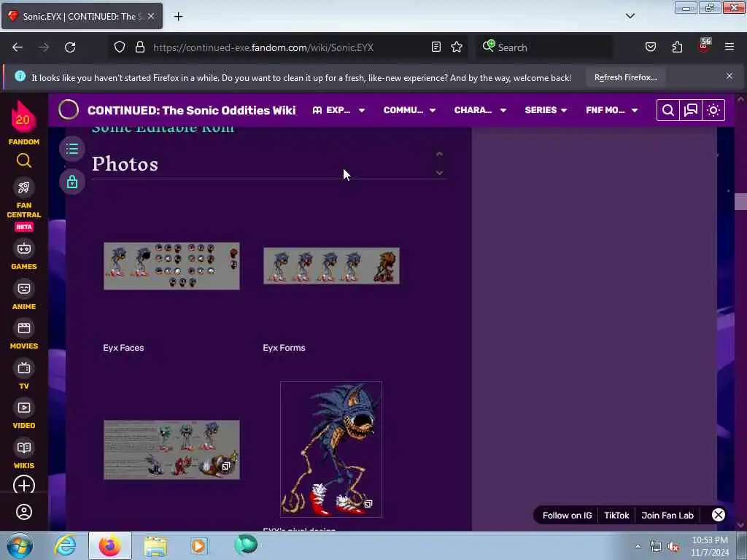Open tracking protection shield icon
The width and height of the screenshot is (747, 560).
pos(120,47)
